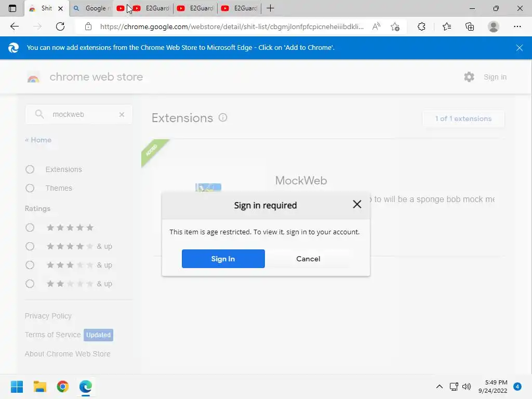
Task: Switch to the first E2Guardian YouTube tab
Action: [x=152, y=8]
